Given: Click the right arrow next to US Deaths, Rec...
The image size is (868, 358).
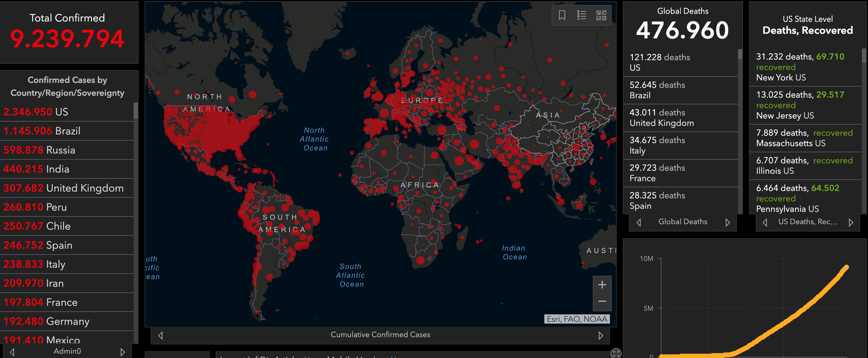Looking at the screenshot, I should click(x=851, y=222).
